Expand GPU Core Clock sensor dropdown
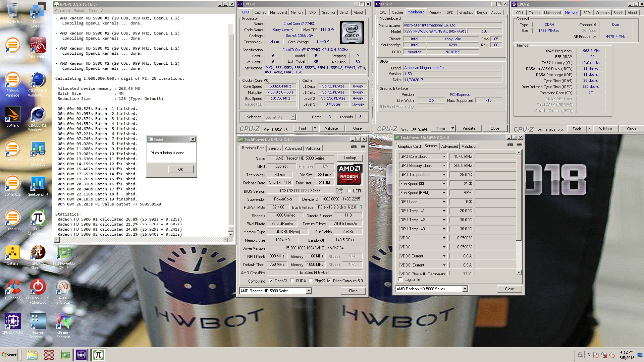The width and height of the screenshot is (644, 362). (x=444, y=157)
